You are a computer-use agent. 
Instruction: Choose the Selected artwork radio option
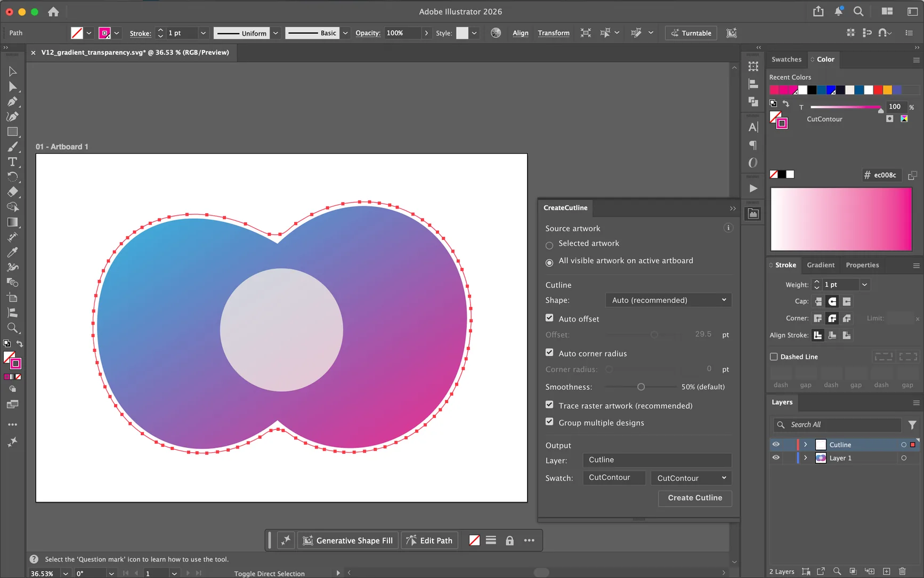549,246
